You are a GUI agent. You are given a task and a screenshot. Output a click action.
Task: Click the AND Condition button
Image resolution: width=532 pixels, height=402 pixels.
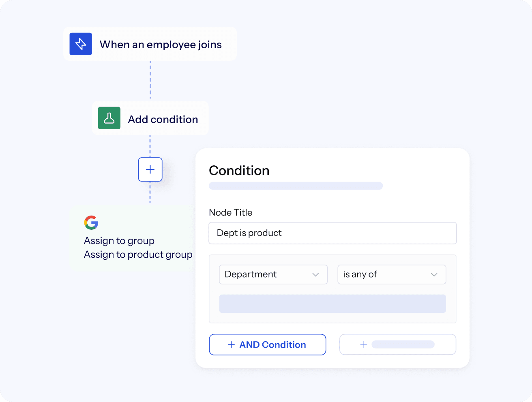(267, 344)
